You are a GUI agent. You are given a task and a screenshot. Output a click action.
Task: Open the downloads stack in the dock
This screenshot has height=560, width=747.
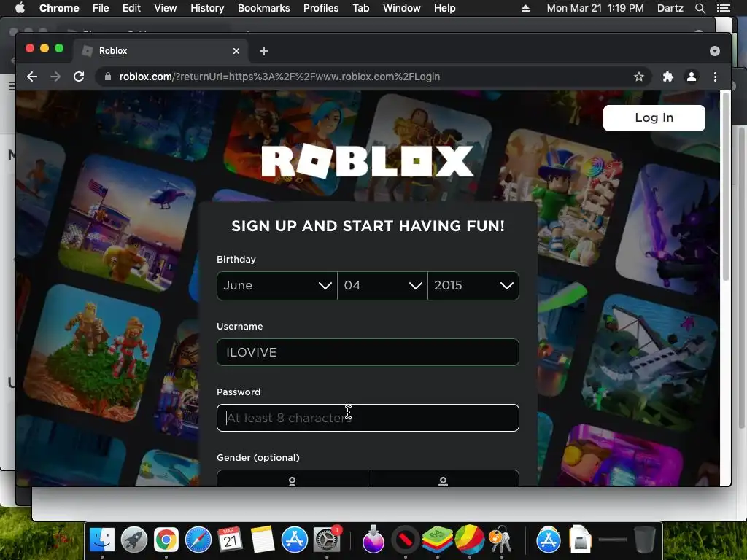pos(580,540)
